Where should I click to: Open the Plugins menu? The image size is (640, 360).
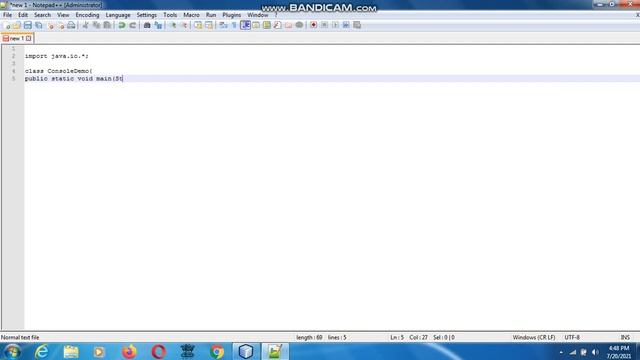click(x=231, y=15)
